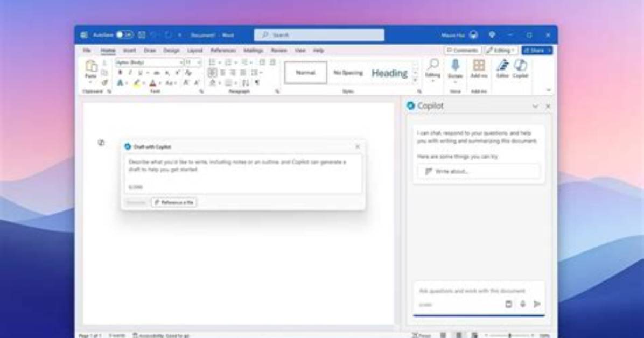
Task: Toggle center paragraph alignment
Action: pos(222,73)
